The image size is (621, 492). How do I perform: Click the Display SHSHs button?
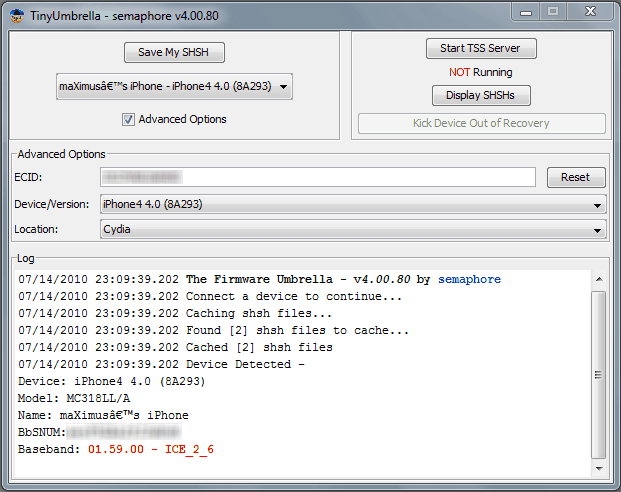481,95
